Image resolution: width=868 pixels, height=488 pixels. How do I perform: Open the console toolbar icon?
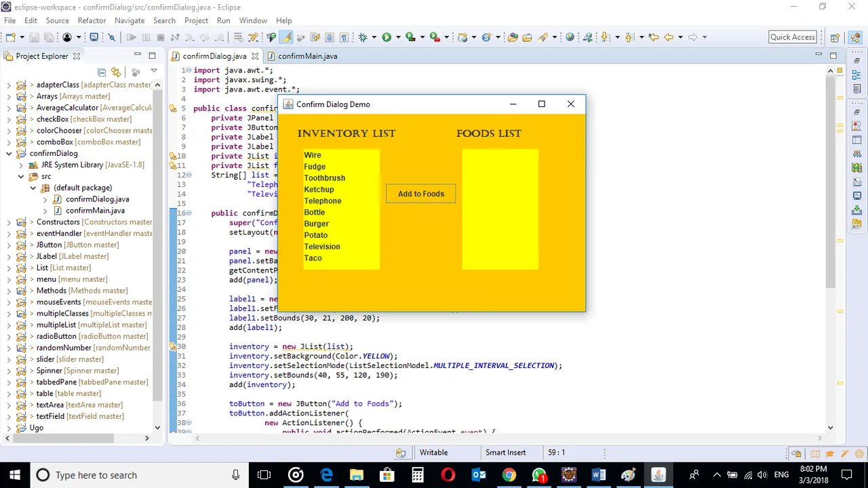(x=94, y=37)
